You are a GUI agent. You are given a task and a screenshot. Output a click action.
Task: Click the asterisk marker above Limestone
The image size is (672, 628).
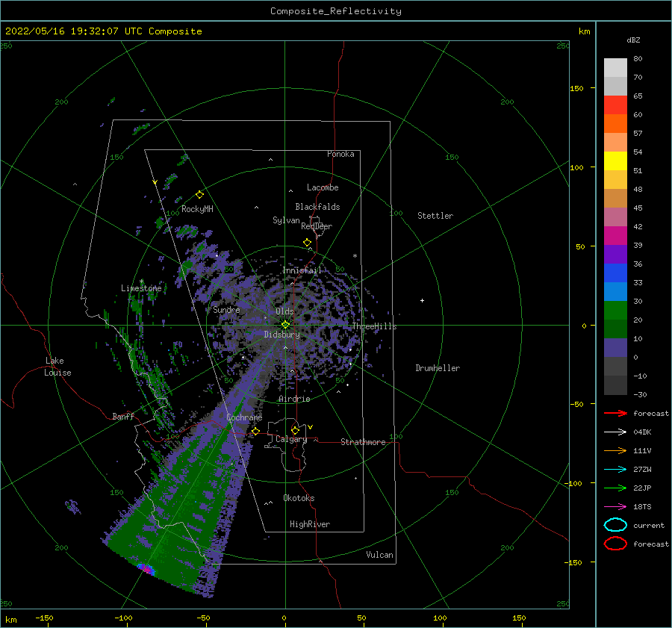pyautogui.click(x=141, y=282)
